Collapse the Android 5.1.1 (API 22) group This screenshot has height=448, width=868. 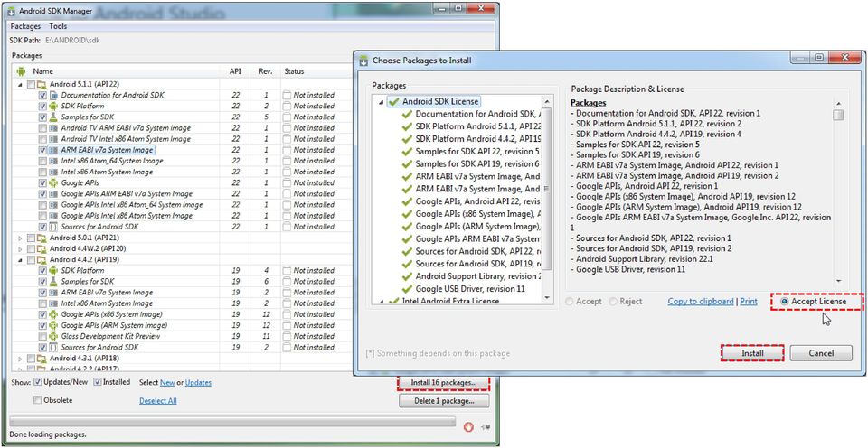click(x=21, y=85)
